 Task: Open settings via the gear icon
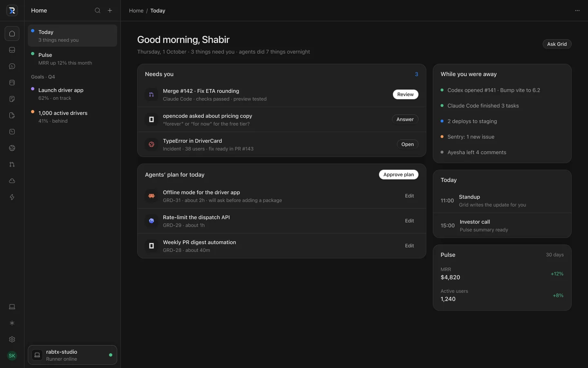tap(12, 339)
